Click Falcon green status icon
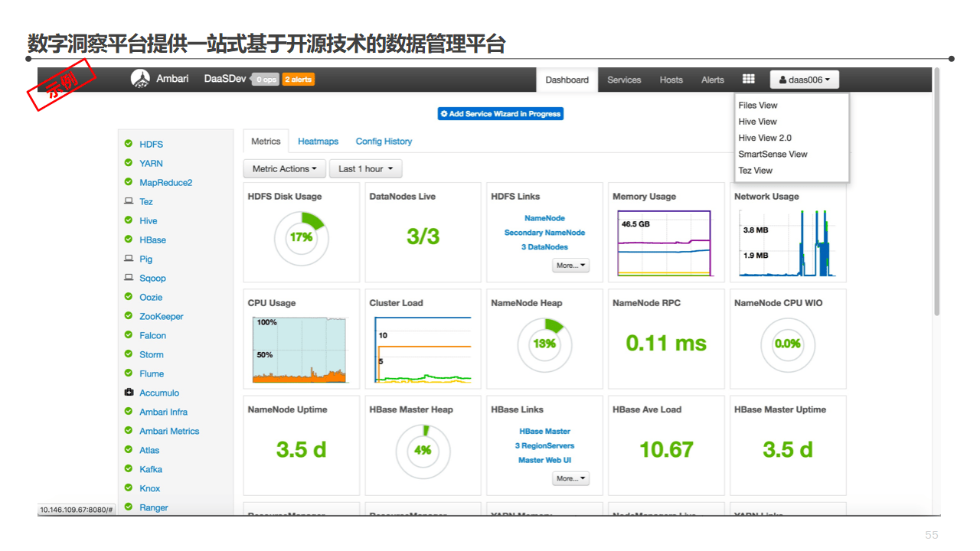Viewport: 980px width, 551px height. tap(129, 335)
